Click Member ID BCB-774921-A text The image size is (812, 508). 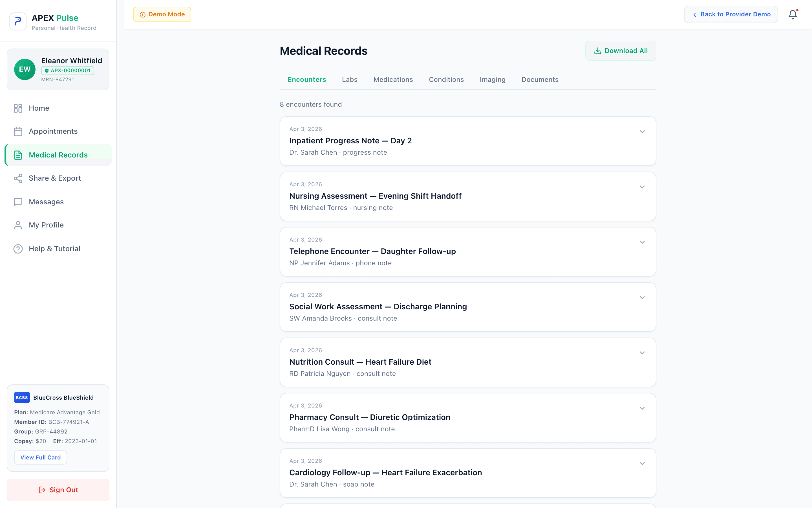pos(51,422)
